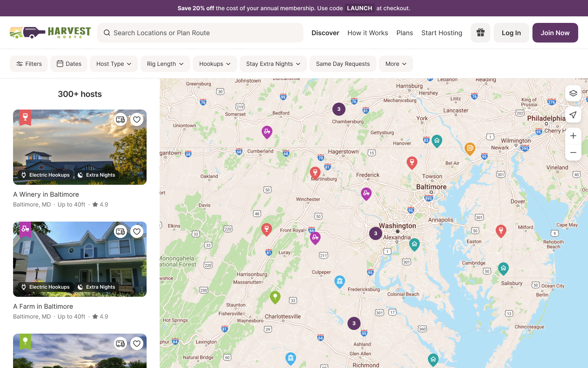The image size is (588, 368).
Task: Click the Harvest Hosts logo
Action: point(50,33)
